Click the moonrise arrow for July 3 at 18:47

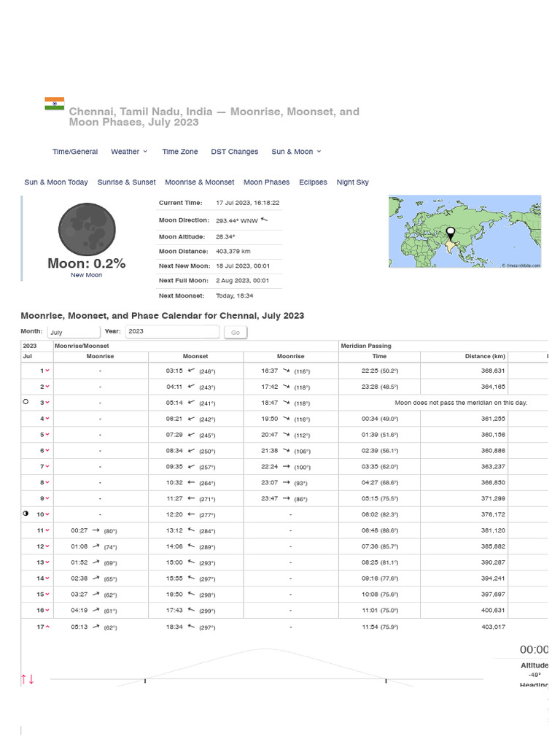click(286, 403)
